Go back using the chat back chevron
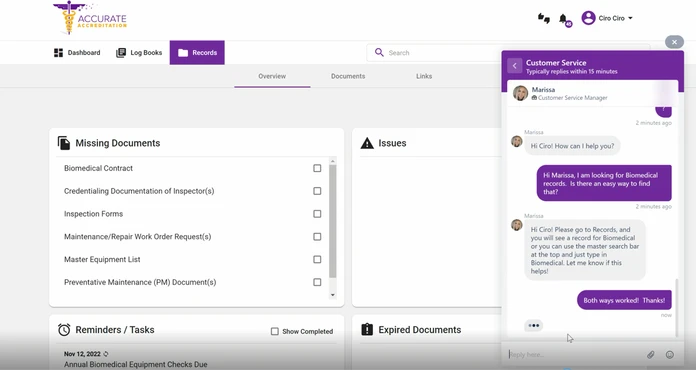This screenshot has width=696, height=370. (514, 66)
